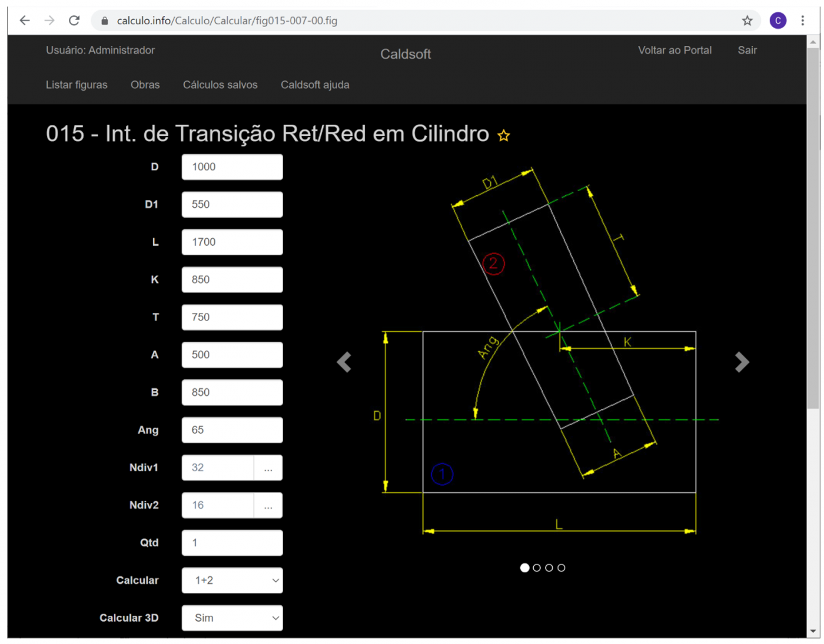Open the Chrome three-dot menu
The image size is (824, 644).
pos(802,21)
